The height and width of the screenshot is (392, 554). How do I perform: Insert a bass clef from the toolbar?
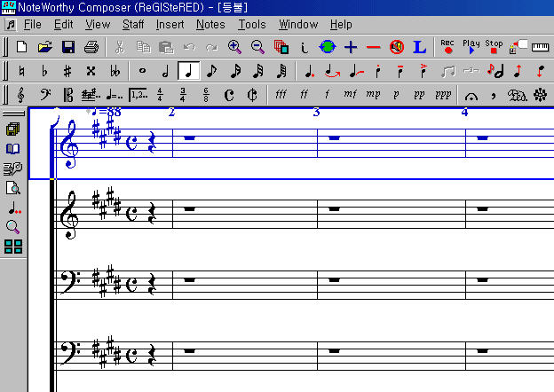(x=45, y=94)
